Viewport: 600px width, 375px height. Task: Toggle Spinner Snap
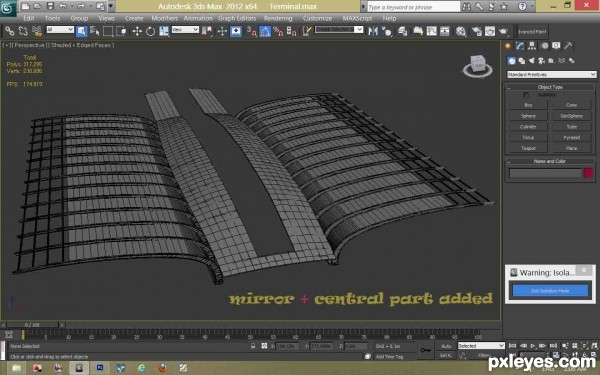[292, 31]
